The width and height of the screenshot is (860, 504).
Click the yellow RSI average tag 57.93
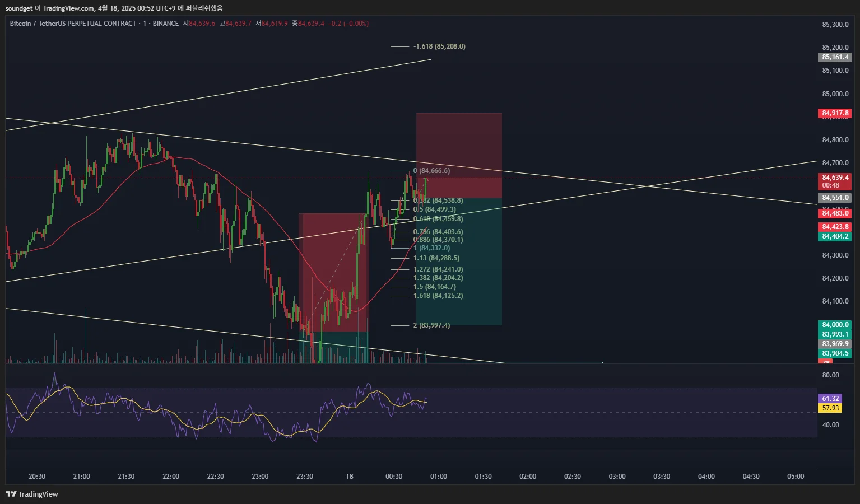(830, 408)
